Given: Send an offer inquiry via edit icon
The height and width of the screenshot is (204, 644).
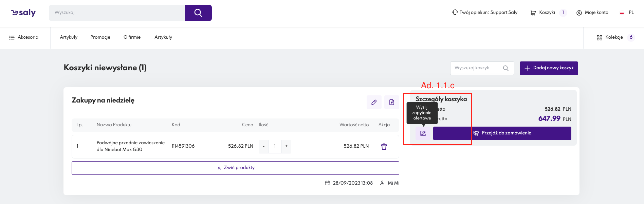Looking at the screenshot, I should point(423,133).
